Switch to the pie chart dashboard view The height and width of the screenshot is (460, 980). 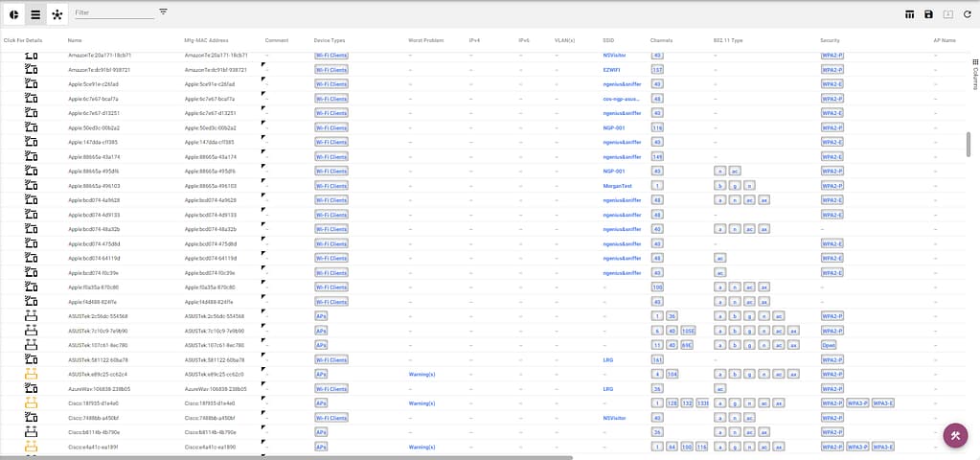(13, 14)
